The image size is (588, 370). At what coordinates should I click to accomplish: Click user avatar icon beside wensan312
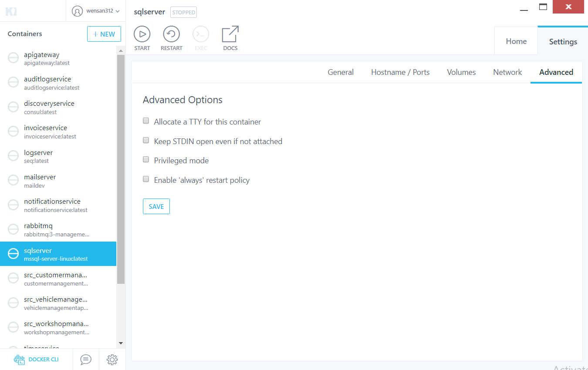click(x=77, y=11)
